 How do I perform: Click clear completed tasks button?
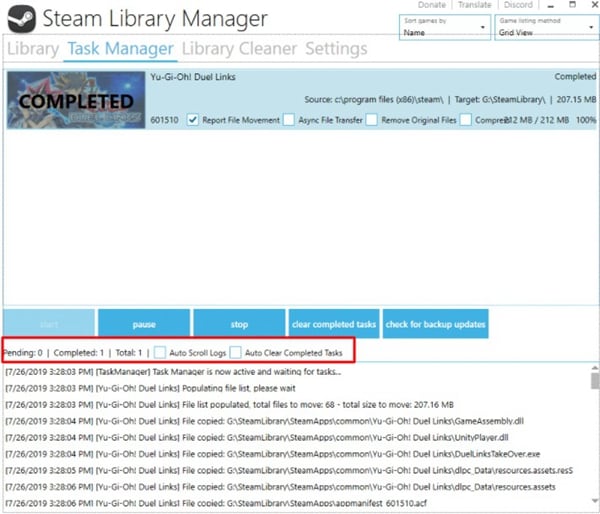[334, 324]
